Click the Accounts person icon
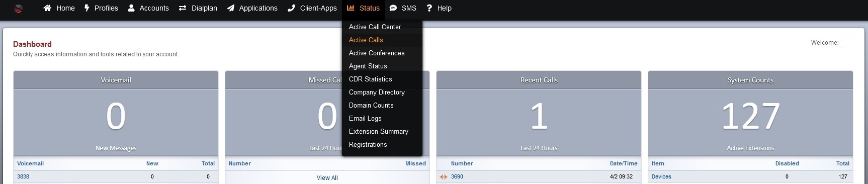 [x=131, y=8]
